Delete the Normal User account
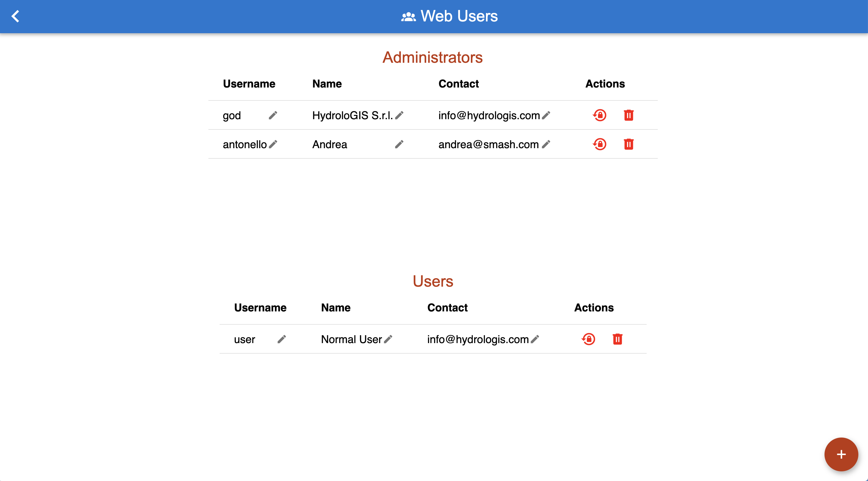 coord(617,339)
